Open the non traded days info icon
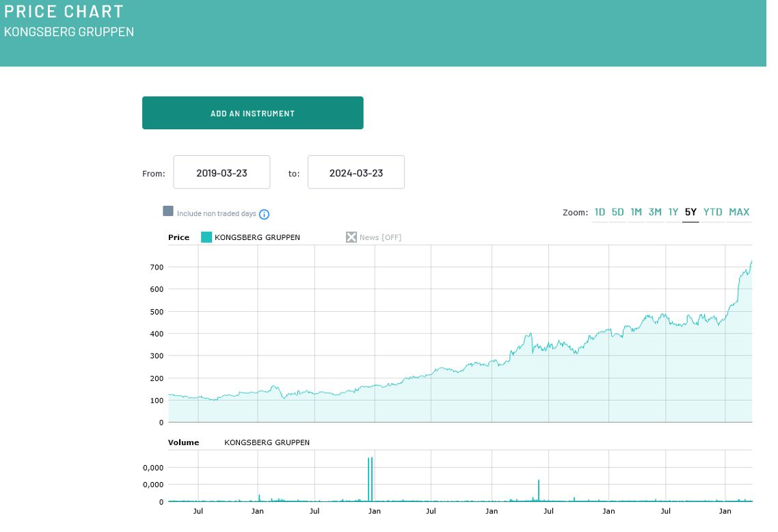 pyautogui.click(x=264, y=214)
